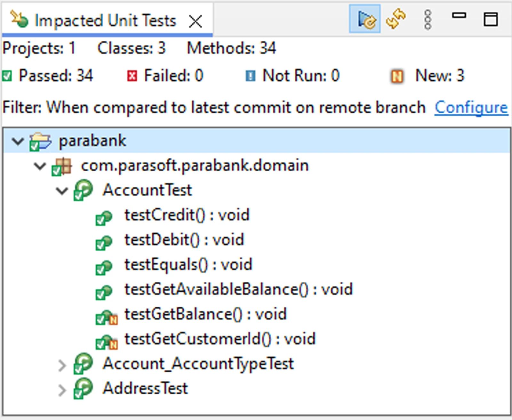Expand the Account_AccountTypeTest node

[62, 365]
